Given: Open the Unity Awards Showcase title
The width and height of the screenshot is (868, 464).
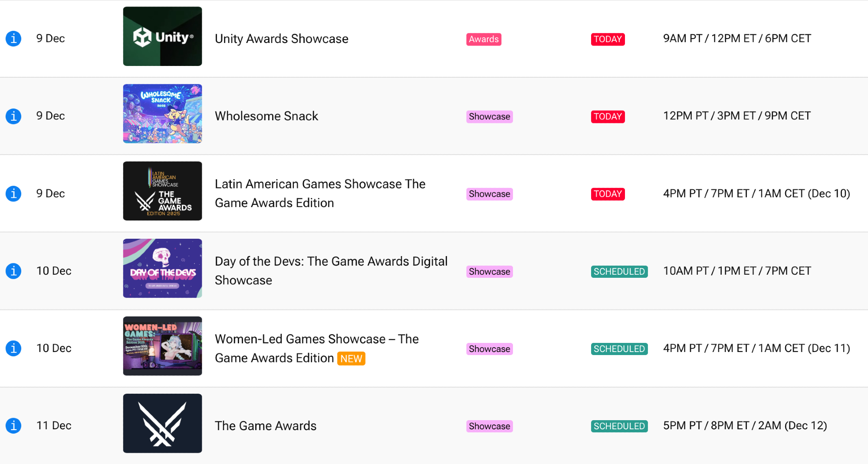Looking at the screenshot, I should [281, 39].
